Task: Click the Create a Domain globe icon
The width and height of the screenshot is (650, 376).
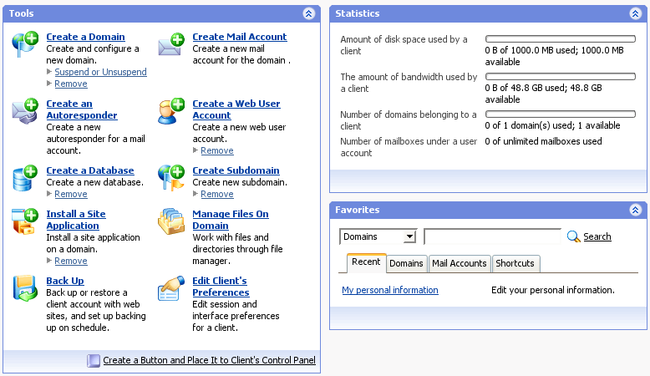Action: (25, 44)
